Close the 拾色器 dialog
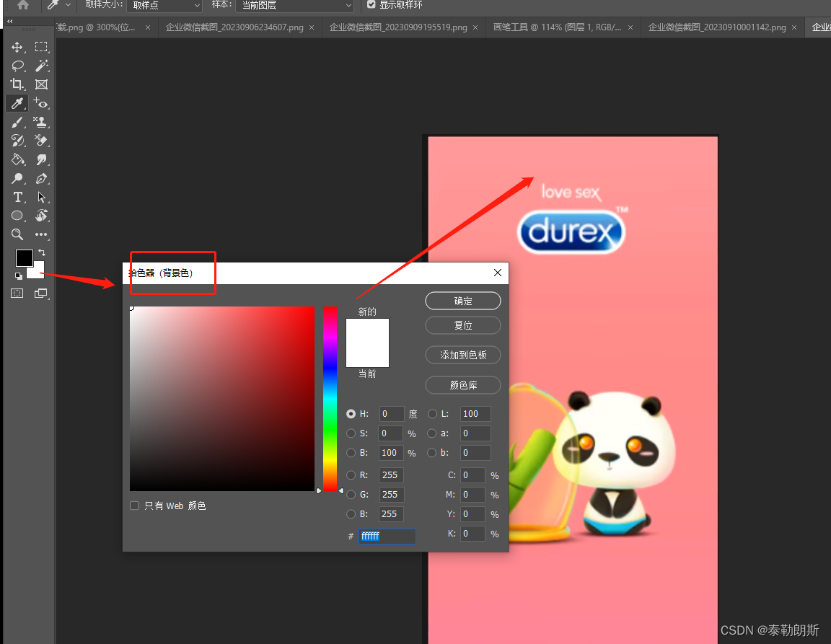 coord(497,273)
